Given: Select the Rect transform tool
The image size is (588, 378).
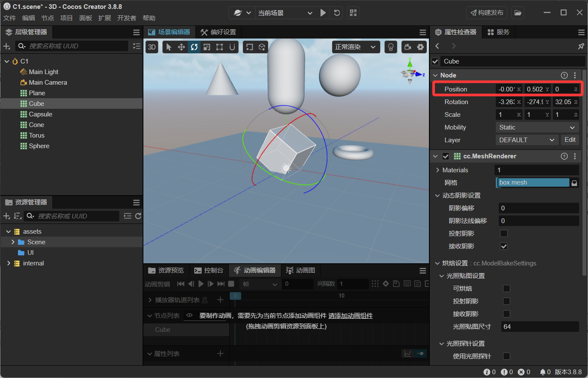Looking at the screenshot, I should [x=220, y=47].
